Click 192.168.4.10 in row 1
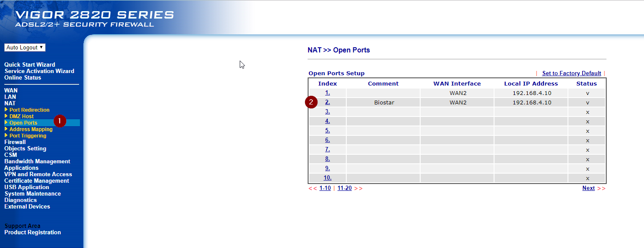 (531, 93)
